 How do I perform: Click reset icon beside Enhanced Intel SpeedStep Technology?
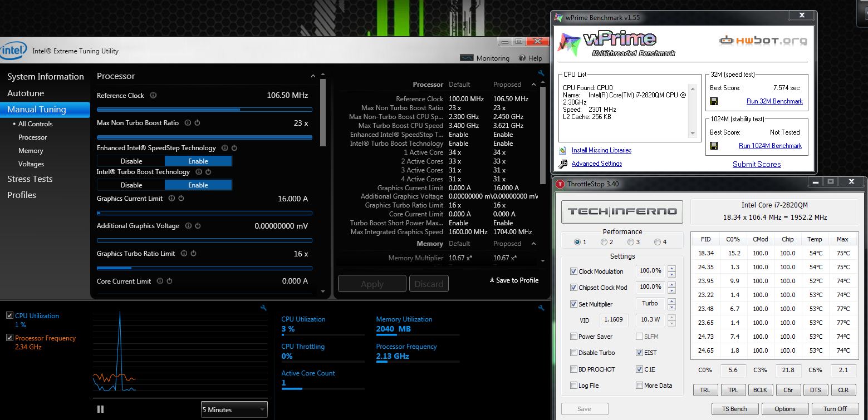click(234, 148)
